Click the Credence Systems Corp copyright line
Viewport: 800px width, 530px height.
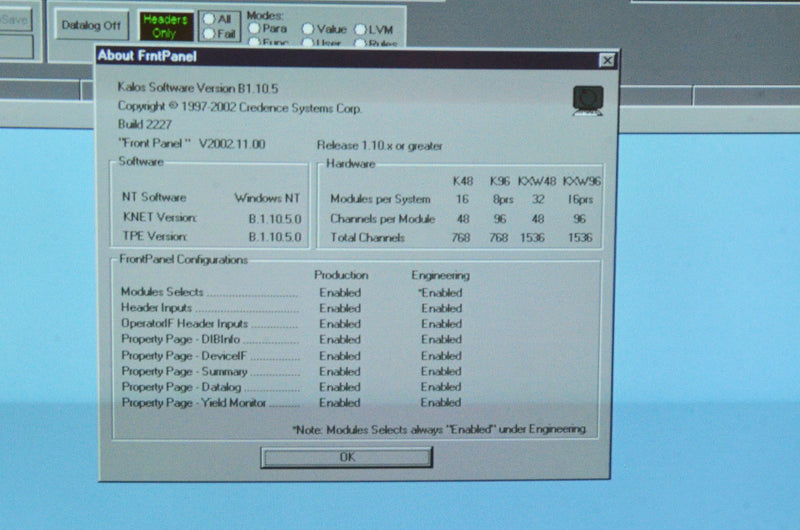point(240,107)
